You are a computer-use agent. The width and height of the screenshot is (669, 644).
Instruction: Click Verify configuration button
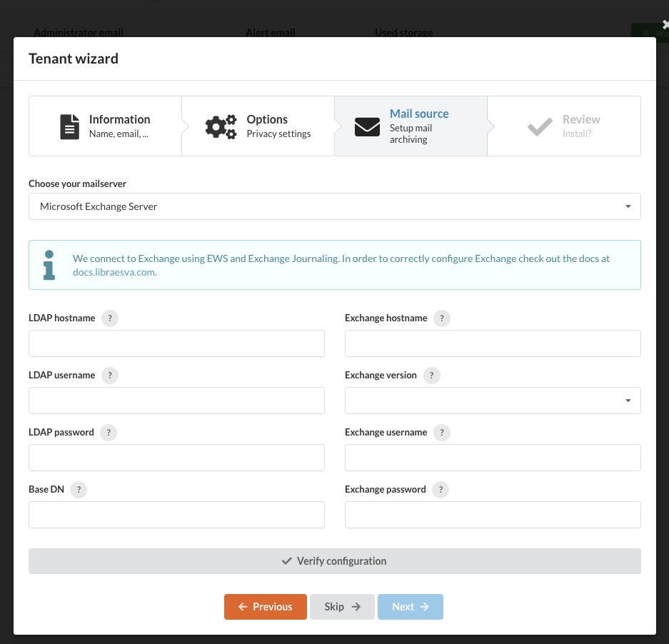[334, 561]
